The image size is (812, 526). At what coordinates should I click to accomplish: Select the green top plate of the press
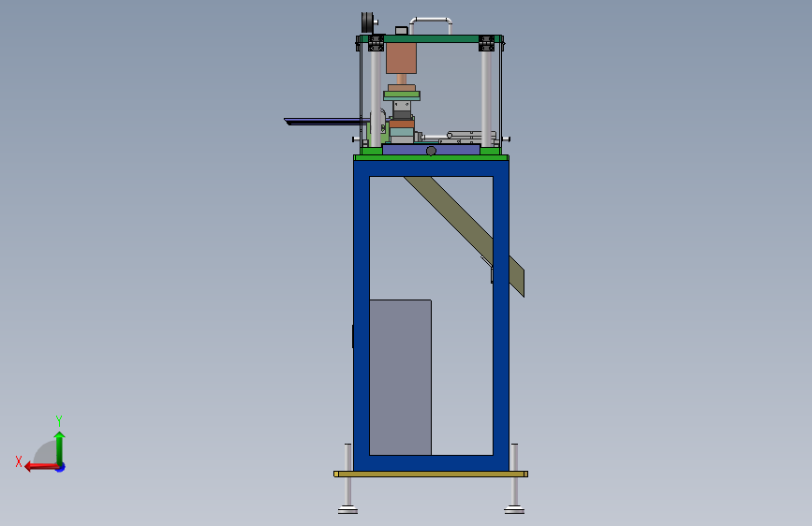tap(430, 38)
